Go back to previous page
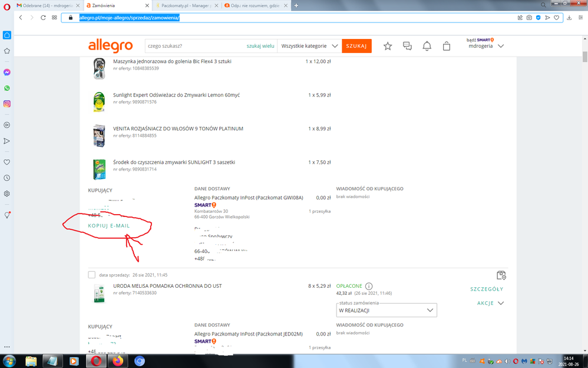This screenshot has height=368, width=588. pyautogui.click(x=21, y=18)
